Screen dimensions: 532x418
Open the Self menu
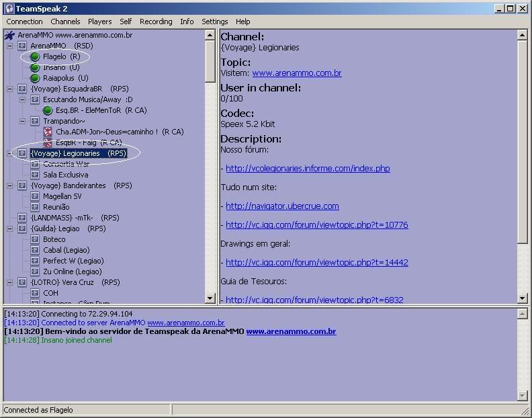(x=126, y=22)
